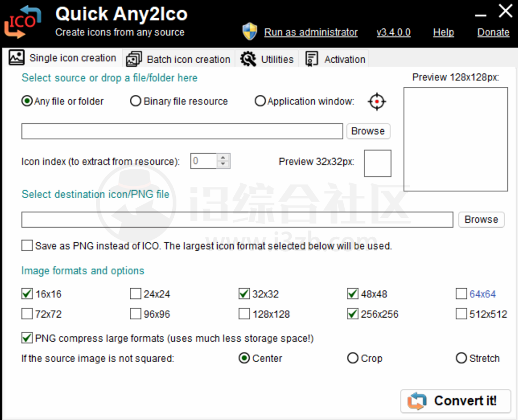Click the Activation certificate icon
The width and height of the screenshot is (518, 420).
tap(312, 59)
